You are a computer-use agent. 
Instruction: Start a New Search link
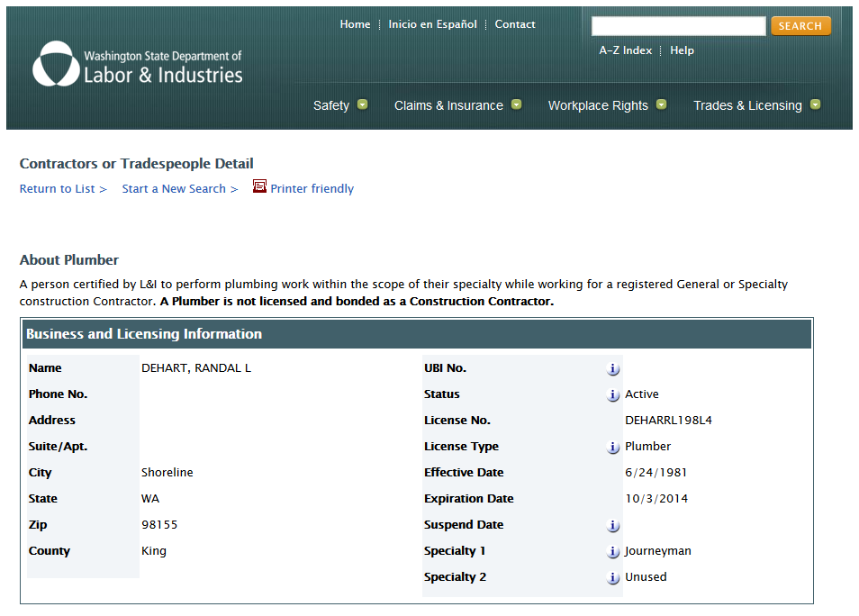point(179,189)
